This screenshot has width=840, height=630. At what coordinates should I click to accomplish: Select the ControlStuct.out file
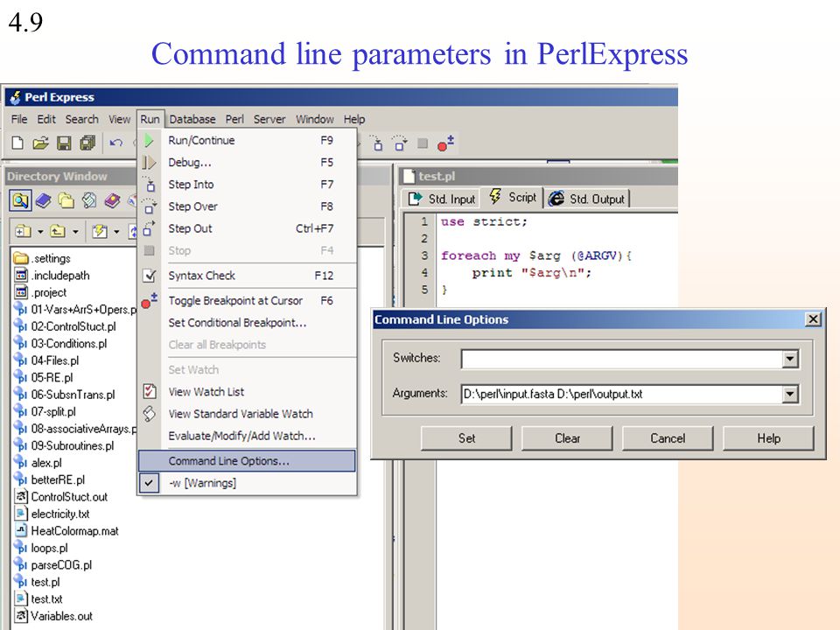coord(61,497)
